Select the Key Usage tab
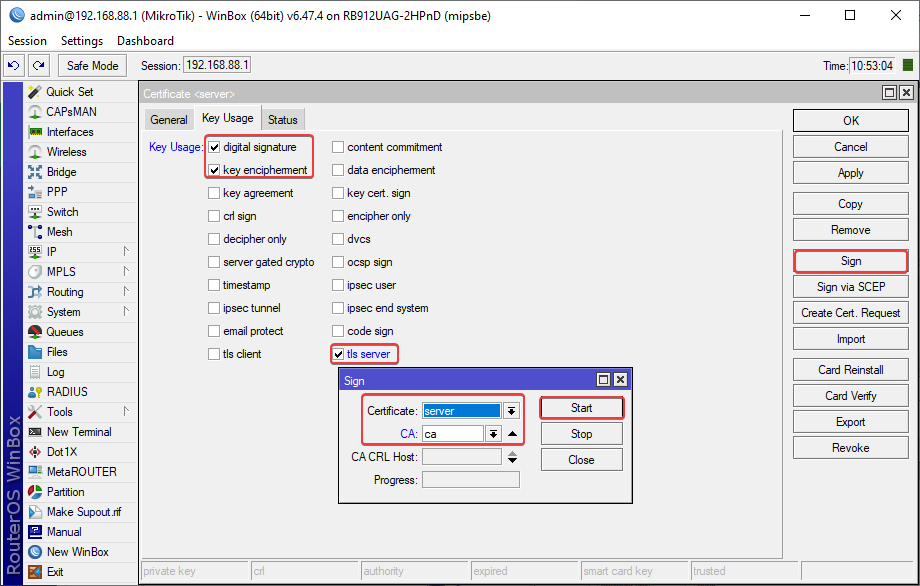This screenshot has width=920, height=586. click(x=228, y=118)
